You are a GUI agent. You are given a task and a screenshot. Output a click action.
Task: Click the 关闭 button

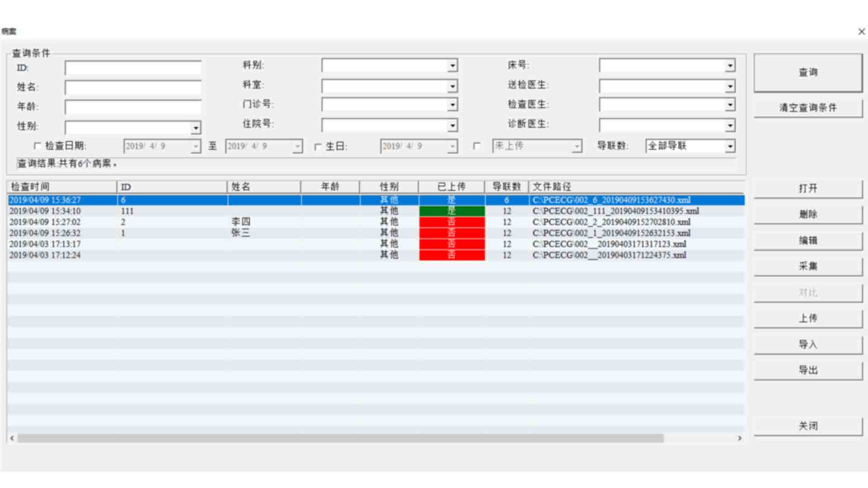pos(808,426)
